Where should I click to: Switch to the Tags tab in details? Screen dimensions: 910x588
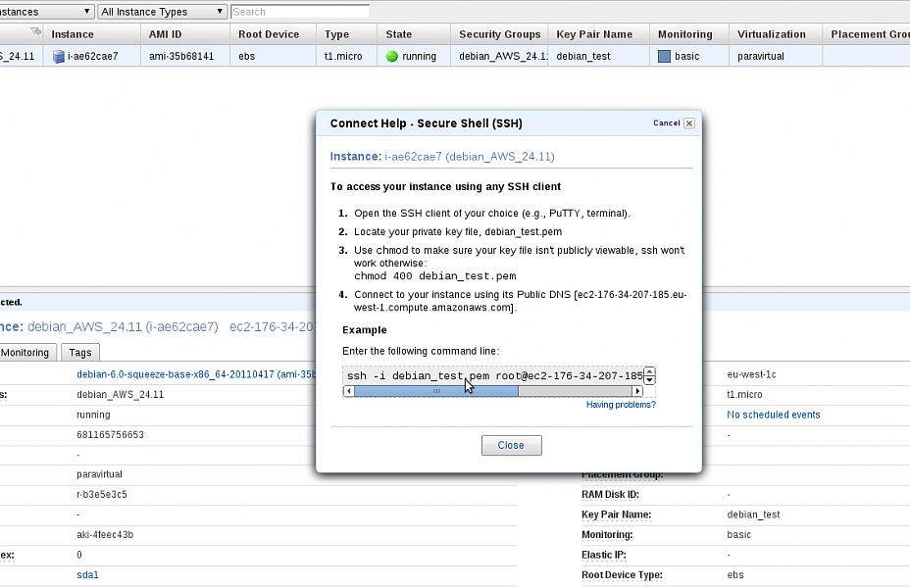[x=80, y=353]
